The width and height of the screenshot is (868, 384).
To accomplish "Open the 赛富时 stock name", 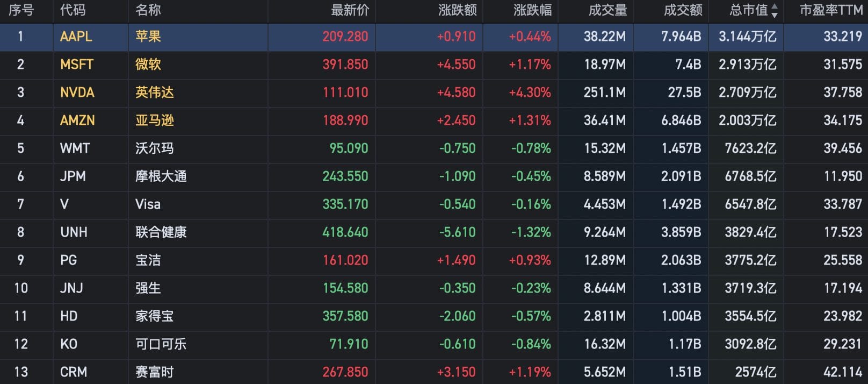I will point(155,372).
